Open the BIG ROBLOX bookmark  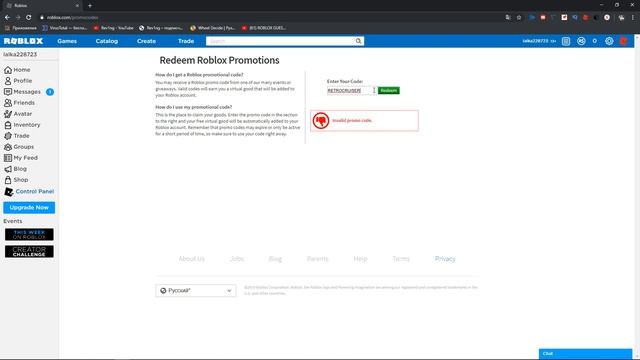tap(264, 28)
